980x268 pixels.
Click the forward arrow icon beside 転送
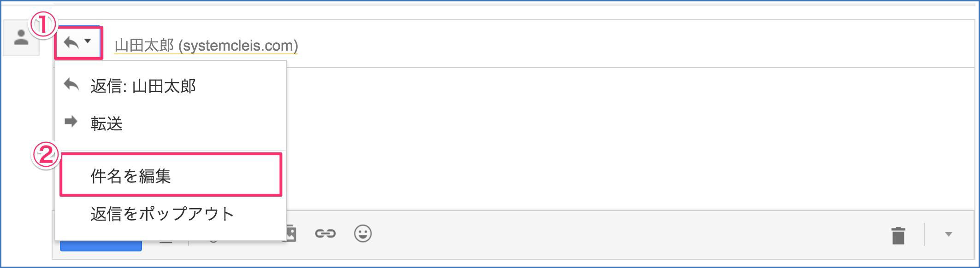pos(71,122)
